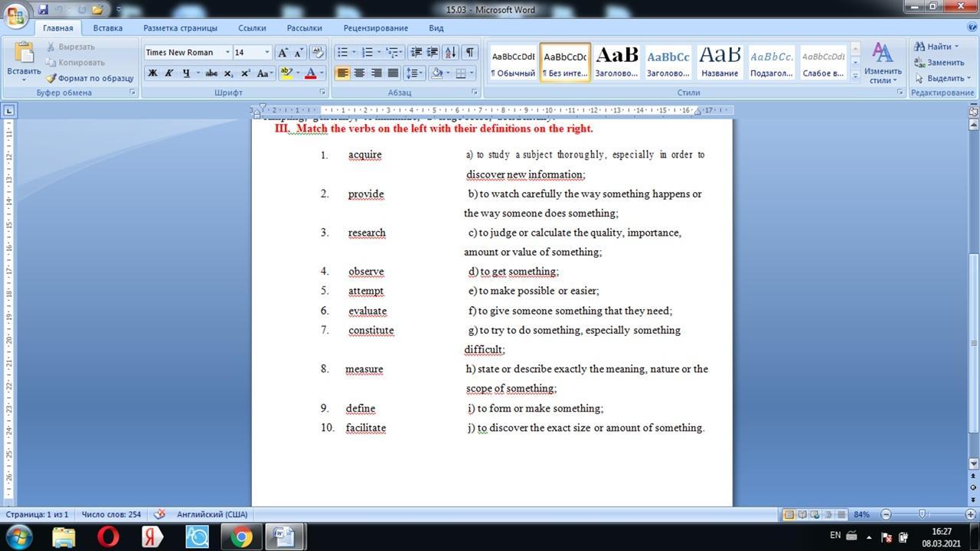
Task: Click the bulleted list icon
Action: 342,52
